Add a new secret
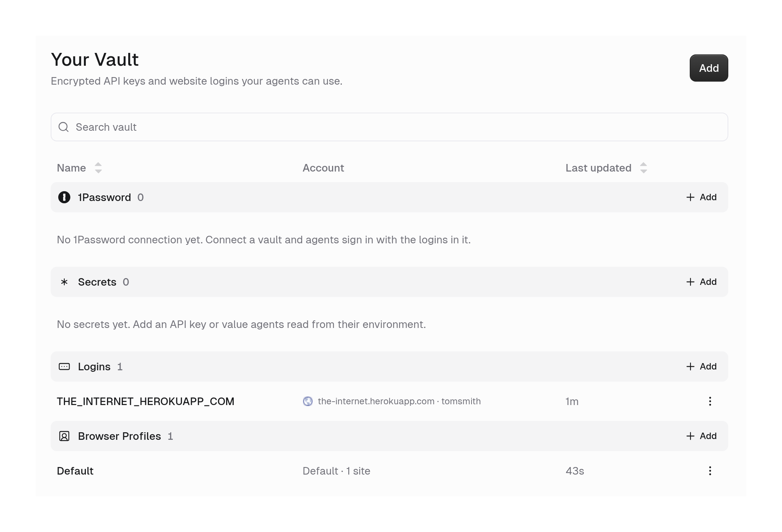Viewport: 782px width, 532px height. pos(701,282)
